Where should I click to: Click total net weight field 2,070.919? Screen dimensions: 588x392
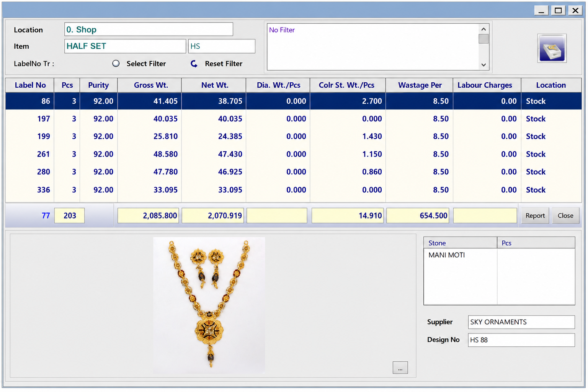click(x=213, y=216)
